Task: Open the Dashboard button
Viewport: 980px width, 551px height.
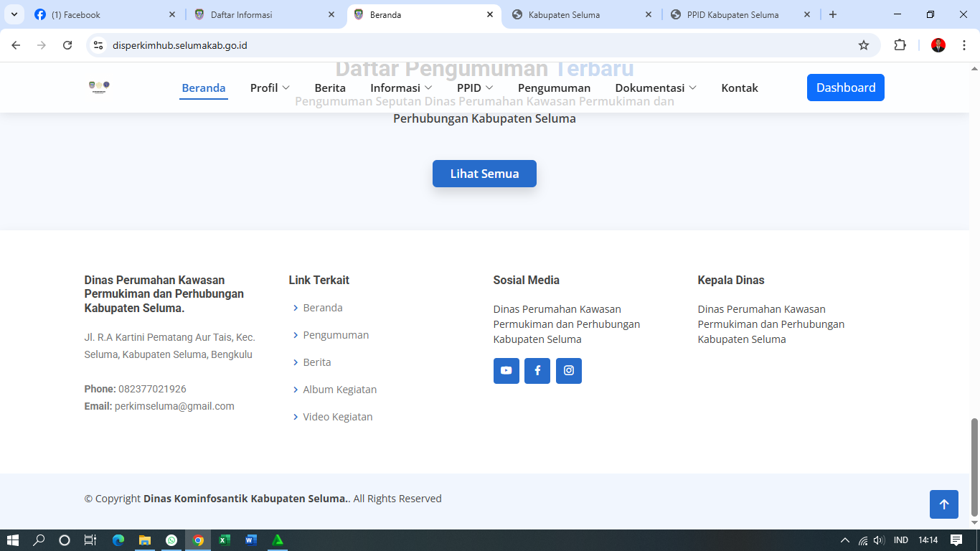Action: [x=845, y=88]
